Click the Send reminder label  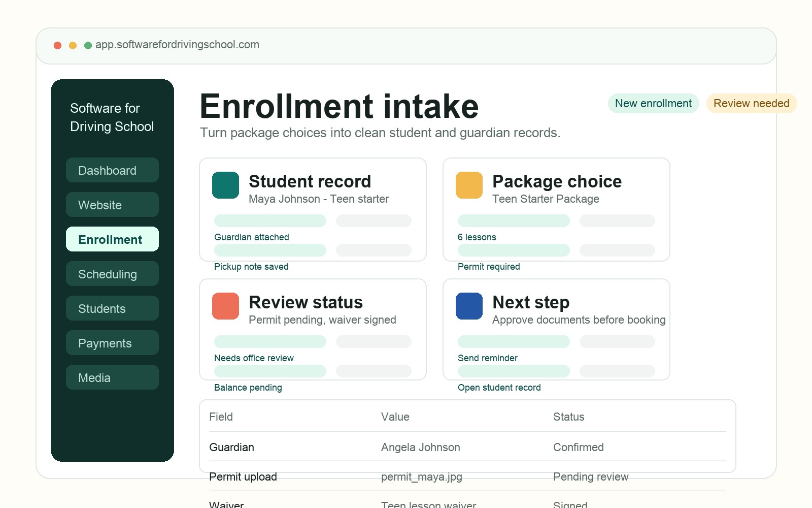tap(488, 358)
